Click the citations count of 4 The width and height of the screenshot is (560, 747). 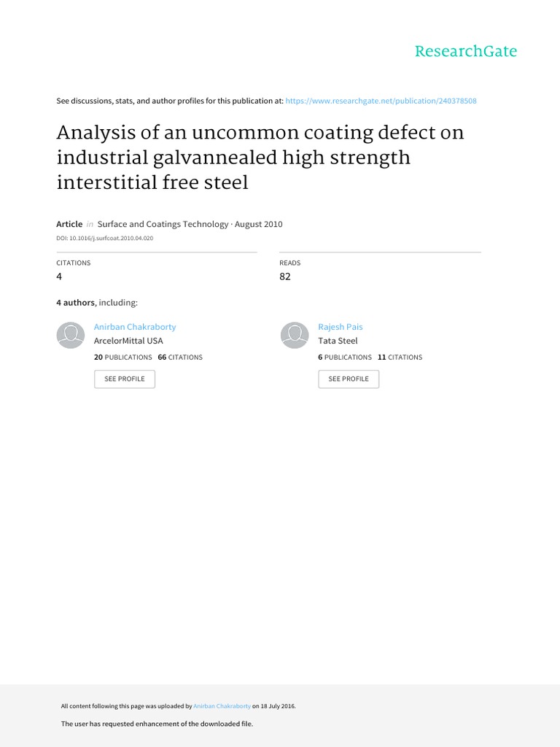click(60, 276)
